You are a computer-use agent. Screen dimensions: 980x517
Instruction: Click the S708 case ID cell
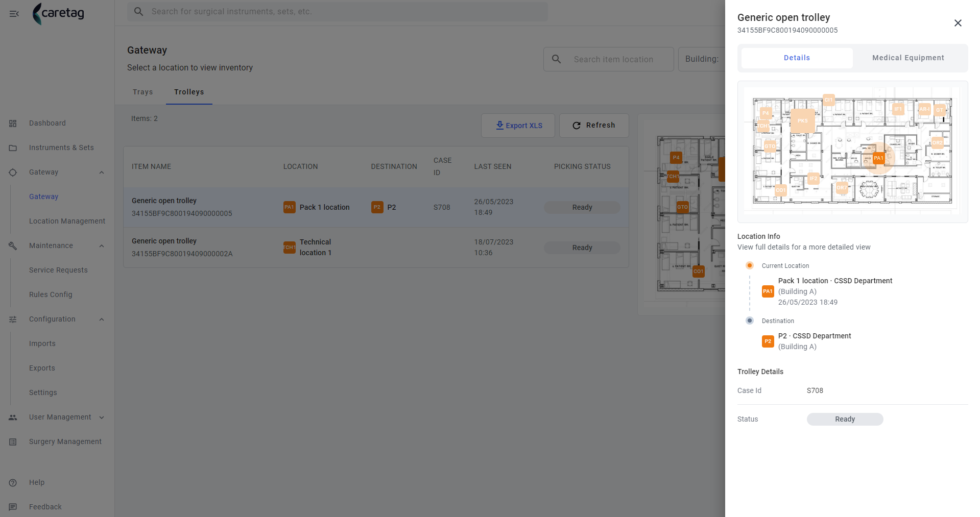442,207
